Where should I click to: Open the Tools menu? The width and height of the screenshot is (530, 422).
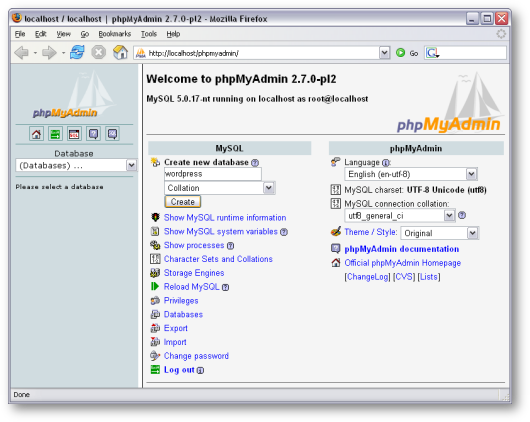pos(149,34)
